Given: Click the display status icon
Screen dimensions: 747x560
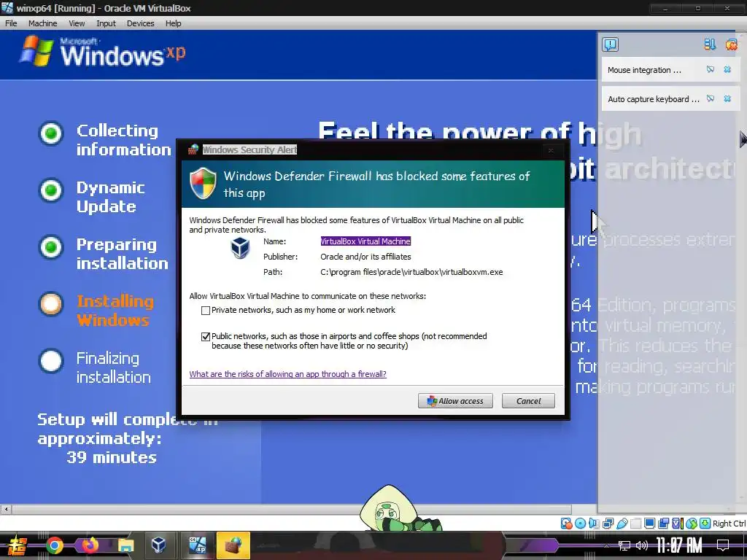Looking at the screenshot, I should tap(649, 524).
